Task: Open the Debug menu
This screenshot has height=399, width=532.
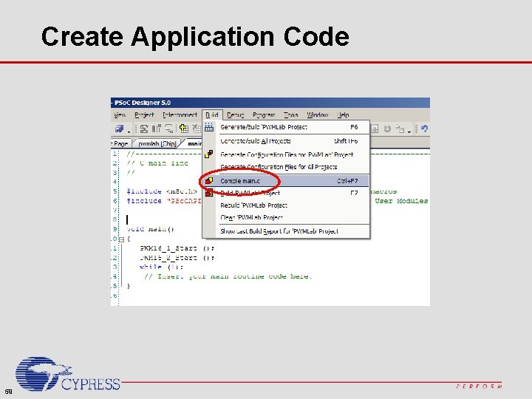Action: tap(236, 115)
